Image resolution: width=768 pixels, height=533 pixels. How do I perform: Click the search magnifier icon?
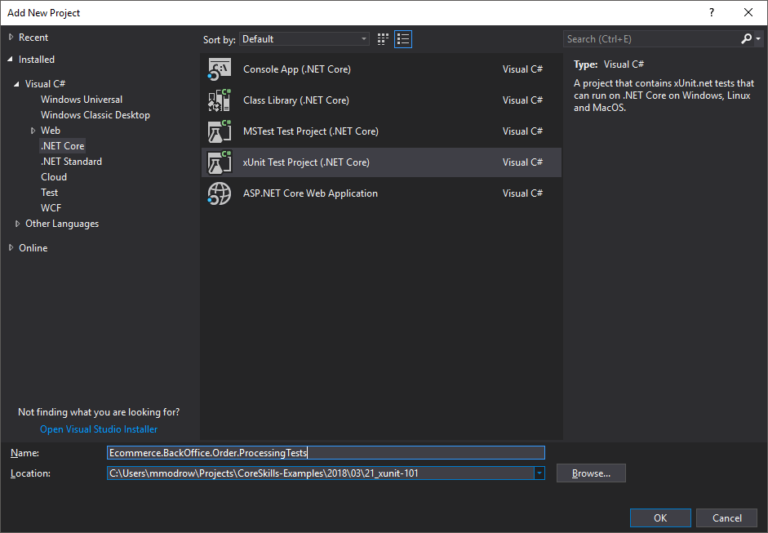[746, 39]
